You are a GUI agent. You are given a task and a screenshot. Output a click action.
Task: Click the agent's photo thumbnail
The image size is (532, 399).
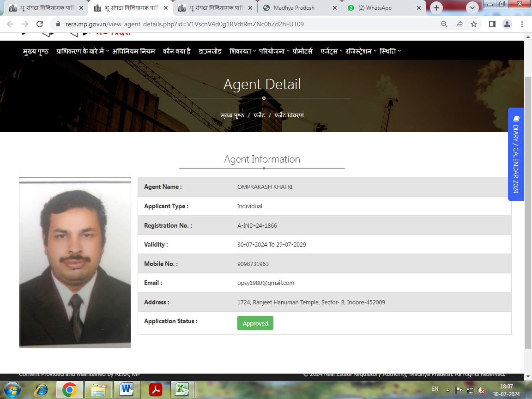point(75,263)
